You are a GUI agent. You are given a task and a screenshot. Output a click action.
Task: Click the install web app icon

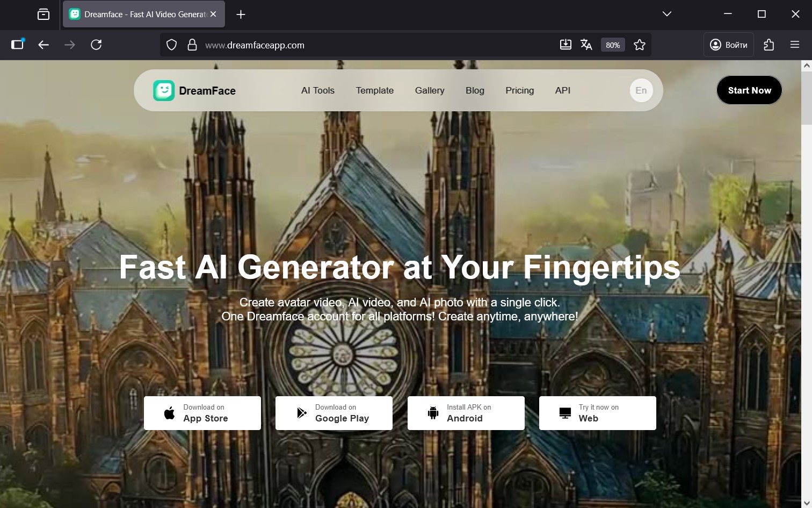click(x=565, y=45)
